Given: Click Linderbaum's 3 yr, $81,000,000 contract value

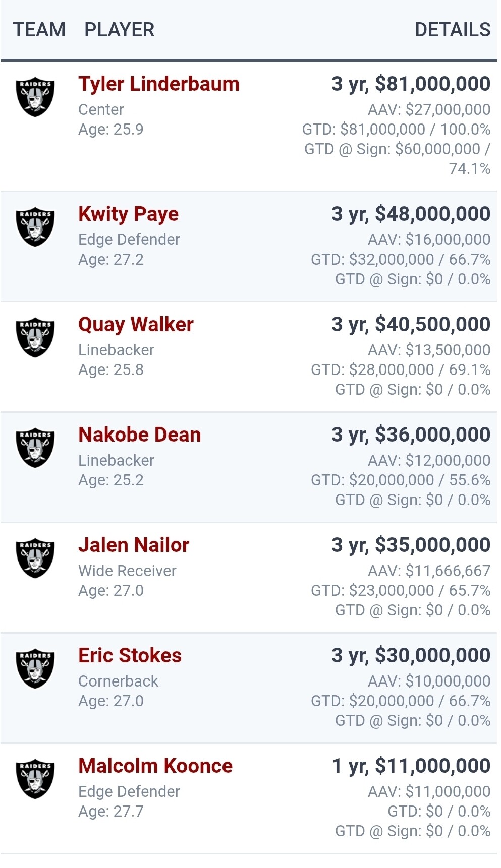Looking at the screenshot, I should (411, 84).
